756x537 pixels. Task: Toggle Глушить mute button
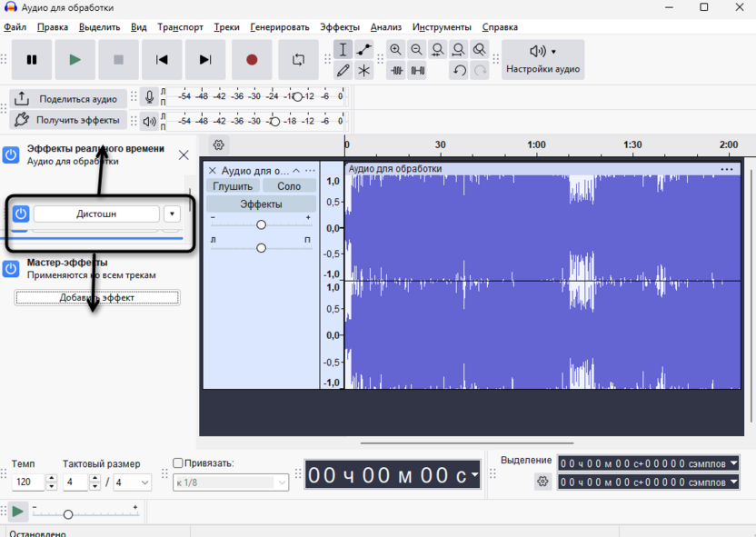pos(233,186)
